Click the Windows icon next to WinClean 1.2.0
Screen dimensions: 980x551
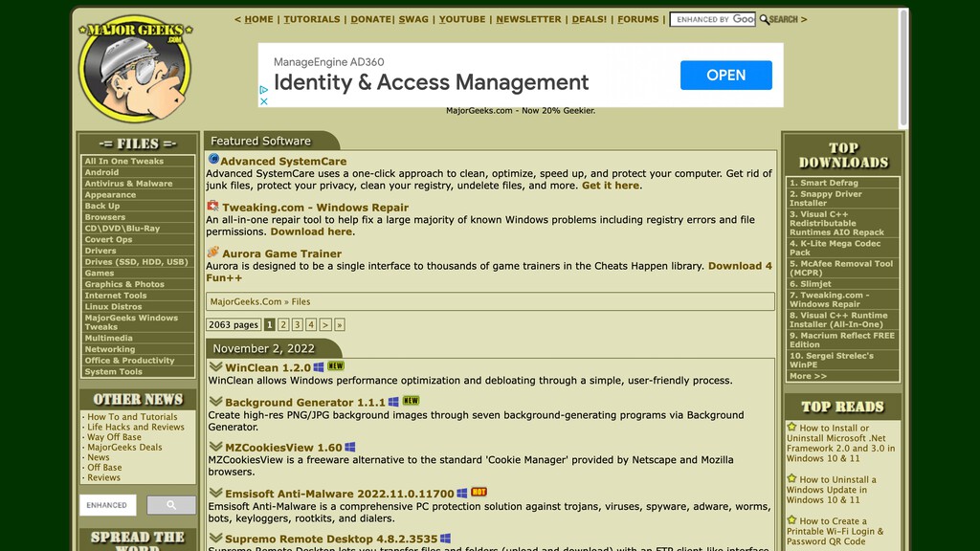(x=319, y=367)
